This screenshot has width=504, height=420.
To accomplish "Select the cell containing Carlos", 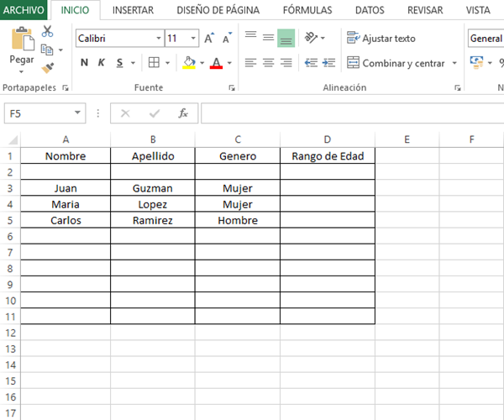I will point(66,220).
